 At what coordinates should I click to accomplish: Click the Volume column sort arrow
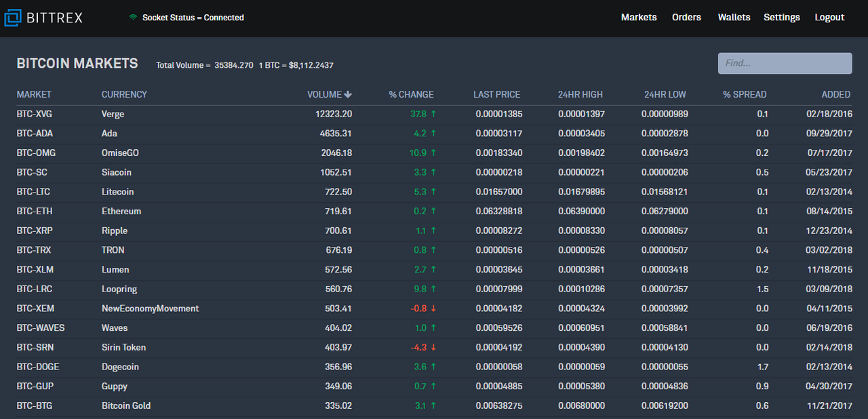click(x=348, y=95)
